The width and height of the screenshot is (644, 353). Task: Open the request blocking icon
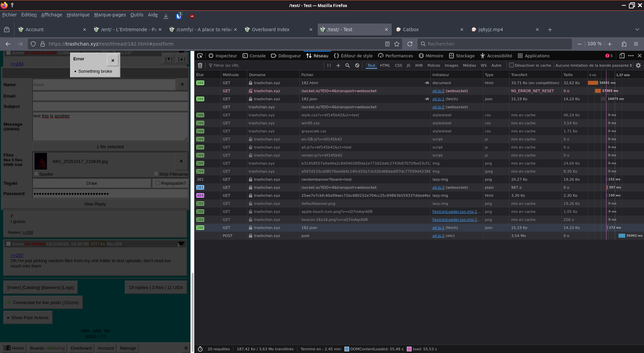357,65
